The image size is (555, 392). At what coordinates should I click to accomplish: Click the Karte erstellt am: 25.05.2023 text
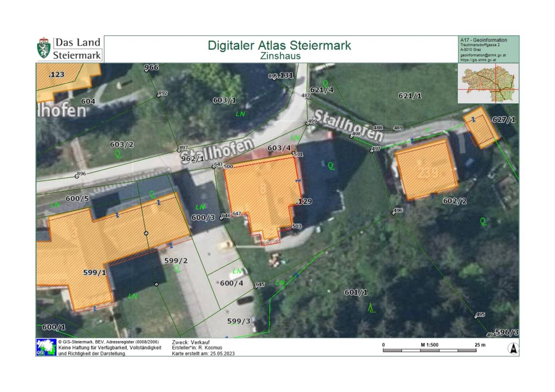[203, 353]
